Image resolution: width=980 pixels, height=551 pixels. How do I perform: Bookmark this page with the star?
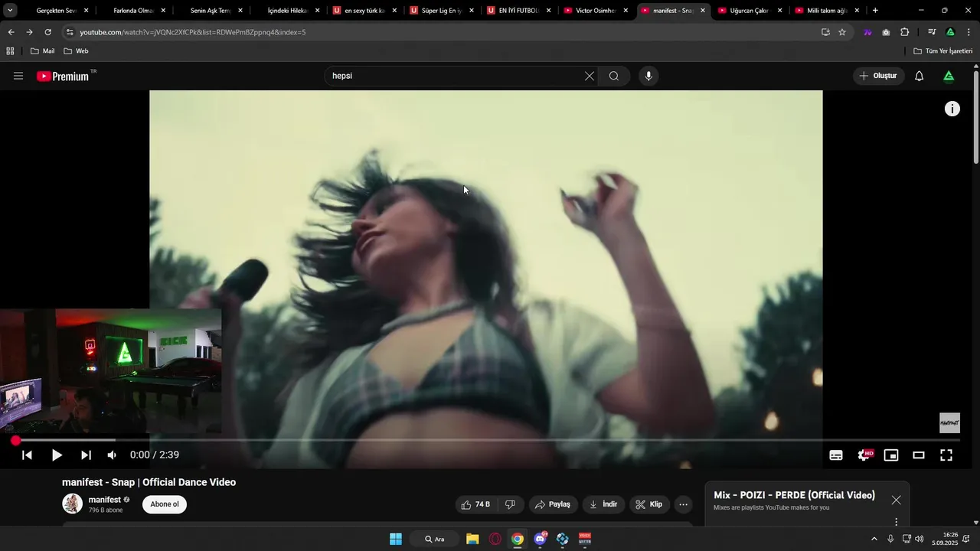842,32
